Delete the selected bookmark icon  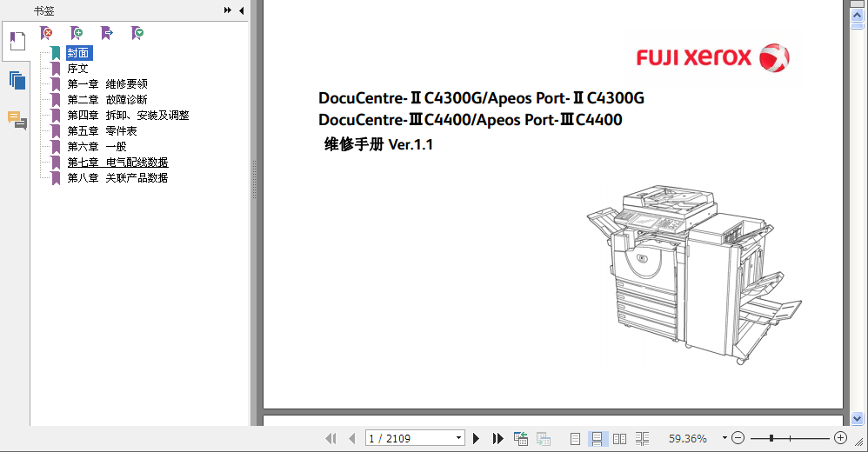coord(46,33)
